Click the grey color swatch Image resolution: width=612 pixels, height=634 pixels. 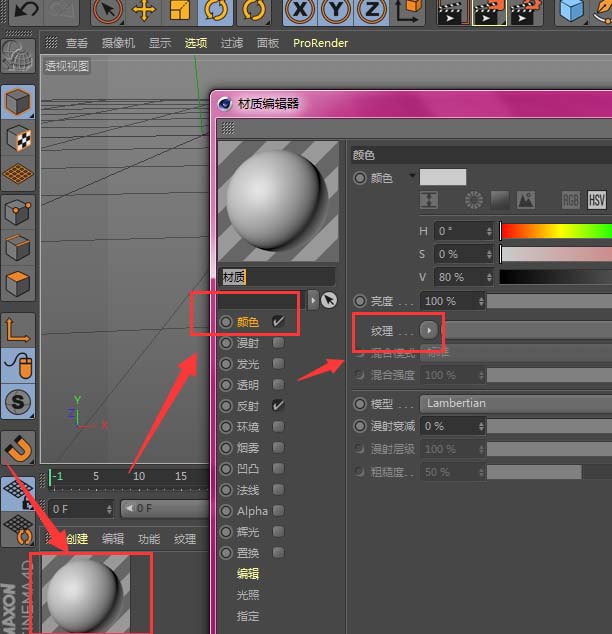443,177
